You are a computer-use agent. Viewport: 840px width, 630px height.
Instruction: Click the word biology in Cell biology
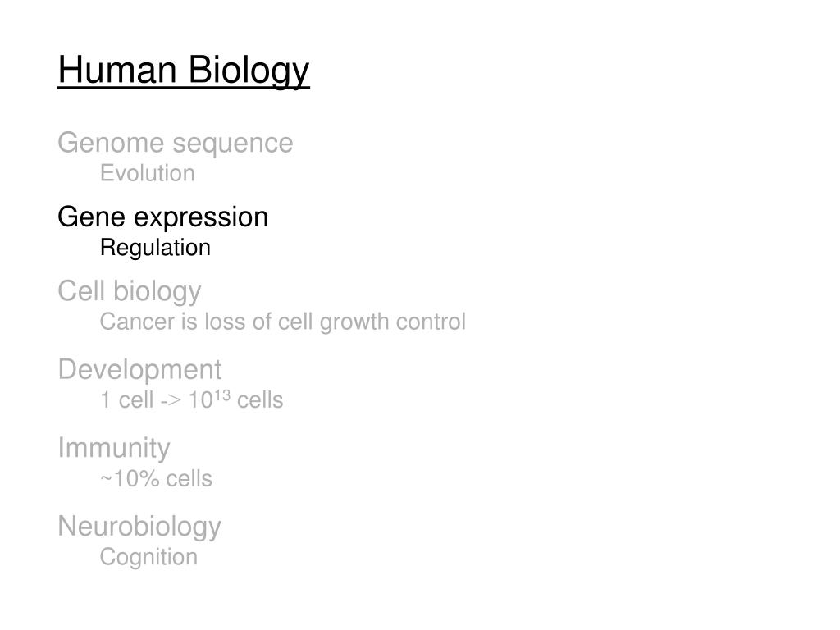(157, 292)
